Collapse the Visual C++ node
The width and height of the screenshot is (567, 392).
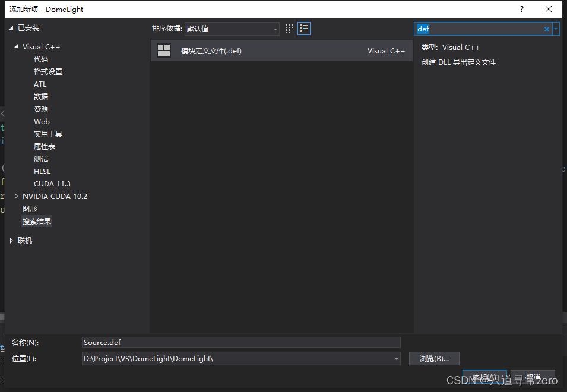click(x=16, y=46)
